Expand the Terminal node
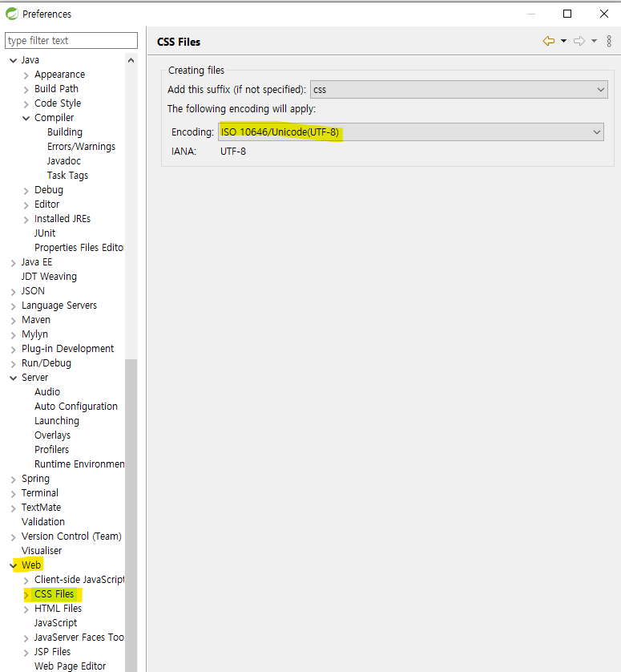Screen dimensions: 621x672 (x=14, y=494)
